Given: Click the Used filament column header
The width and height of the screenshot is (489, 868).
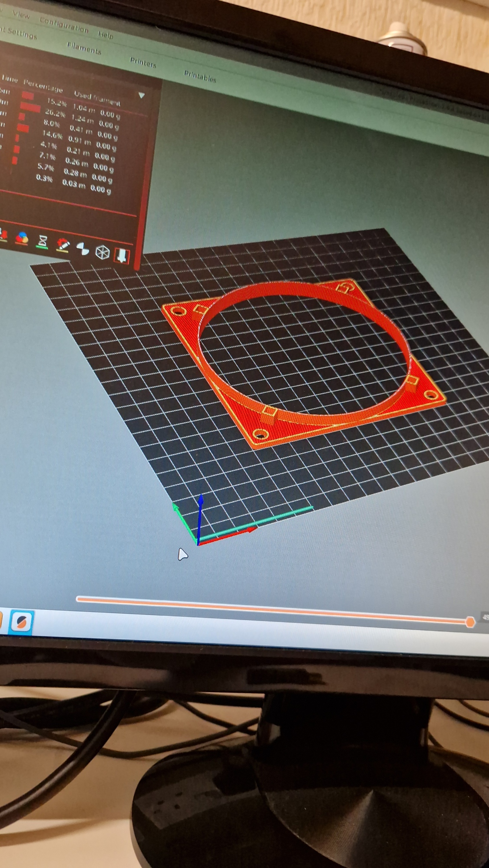Looking at the screenshot, I should point(97,98).
